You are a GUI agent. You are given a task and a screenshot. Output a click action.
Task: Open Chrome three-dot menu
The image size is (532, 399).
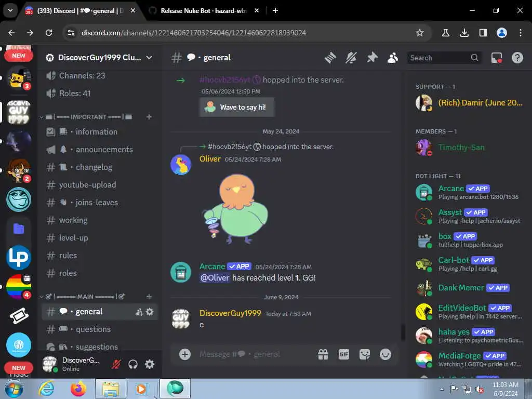521,33
